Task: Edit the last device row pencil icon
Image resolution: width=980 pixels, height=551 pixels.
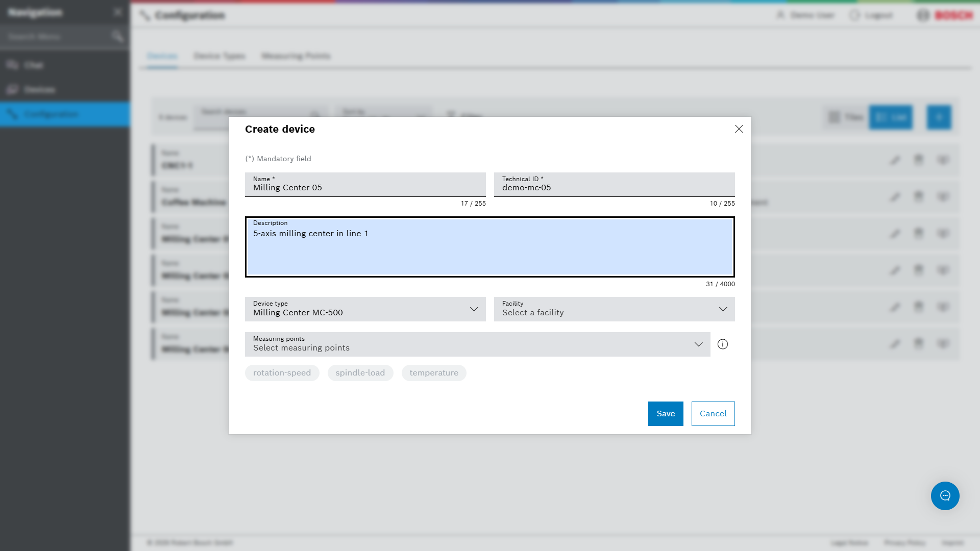Action: [x=895, y=344]
